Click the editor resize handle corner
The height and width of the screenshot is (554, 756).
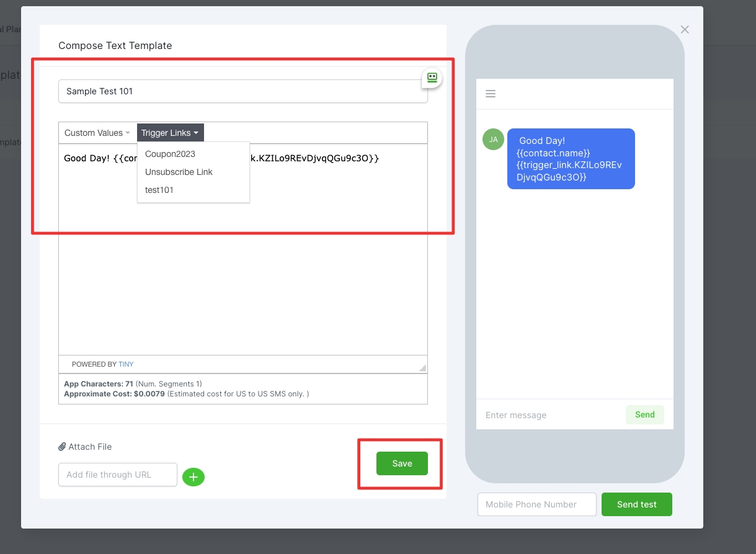click(423, 368)
